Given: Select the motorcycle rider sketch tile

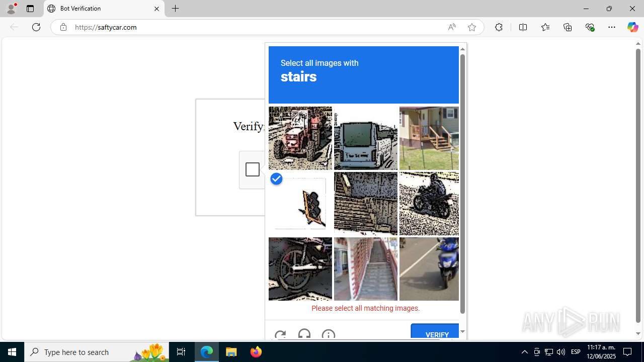Looking at the screenshot, I should (x=429, y=204).
